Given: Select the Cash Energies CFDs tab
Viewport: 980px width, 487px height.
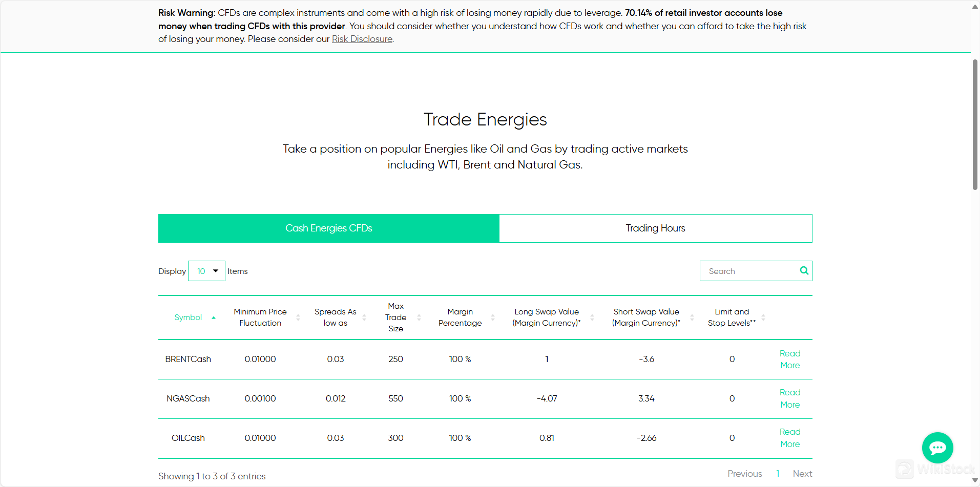Looking at the screenshot, I should click(x=328, y=228).
